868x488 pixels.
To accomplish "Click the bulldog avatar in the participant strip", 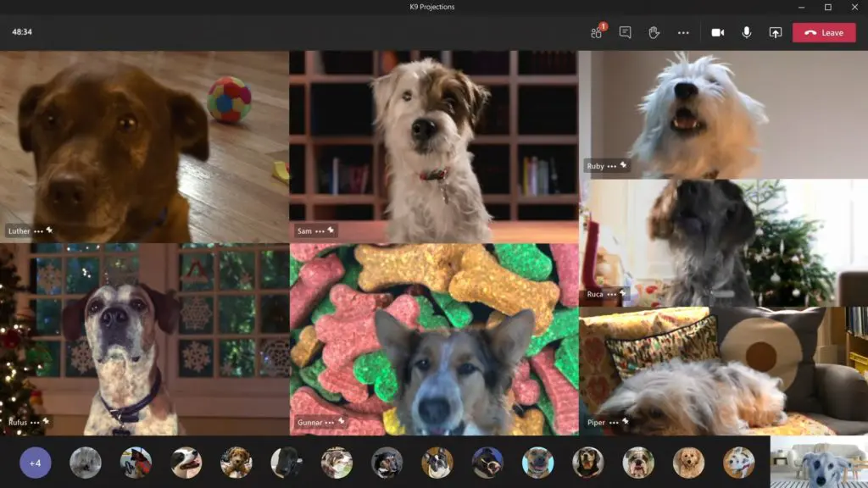I will pos(638,463).
